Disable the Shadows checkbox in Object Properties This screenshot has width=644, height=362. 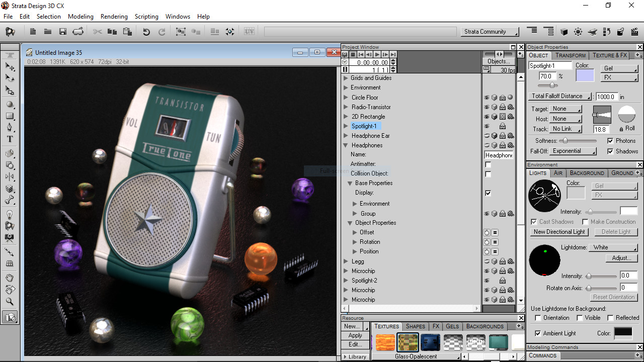coord(610,151)
